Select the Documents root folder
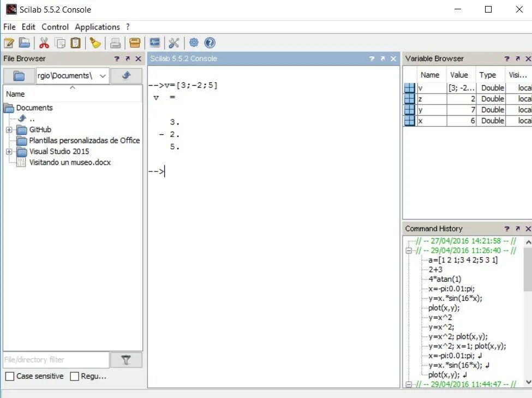Screen dimensions: 532x398 tap(34, 108)
